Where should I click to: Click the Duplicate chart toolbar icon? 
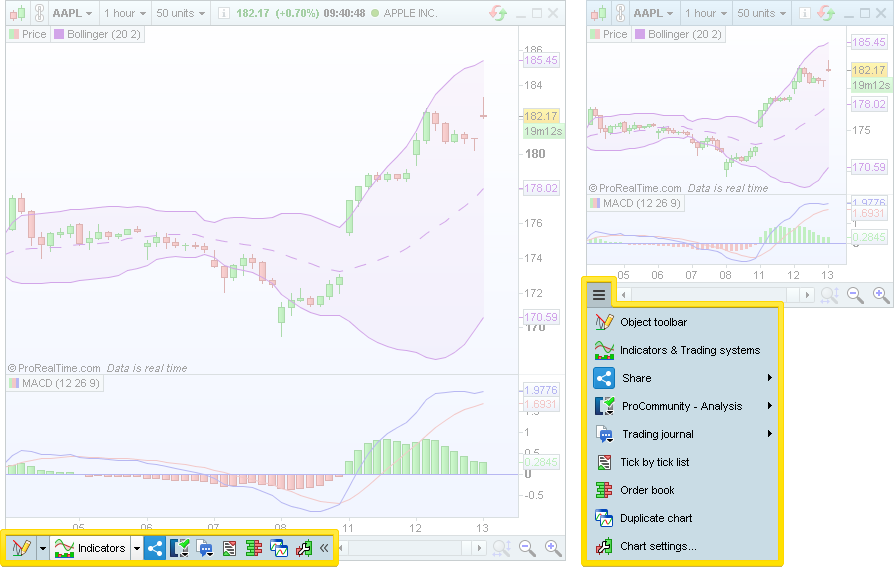coord(278,548)
